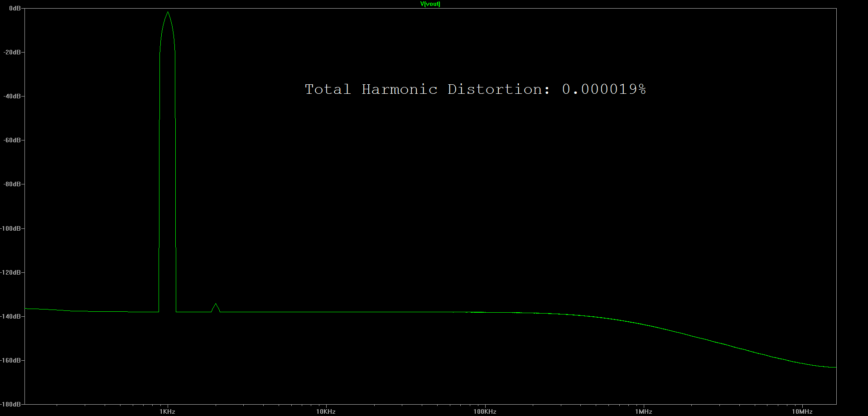Screen dimensions: 868x416
Task: Click the Total Harmonic Distortion text annotation
Action: click(475, 89)
